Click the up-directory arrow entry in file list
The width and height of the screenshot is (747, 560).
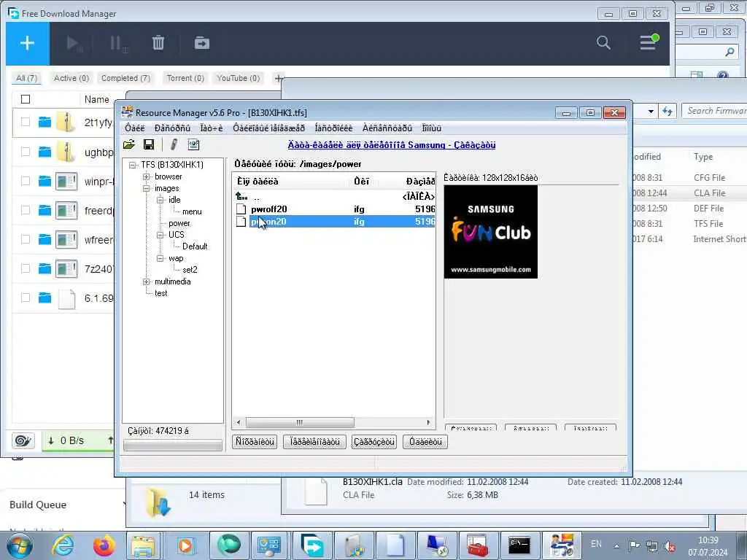point(241,196)
